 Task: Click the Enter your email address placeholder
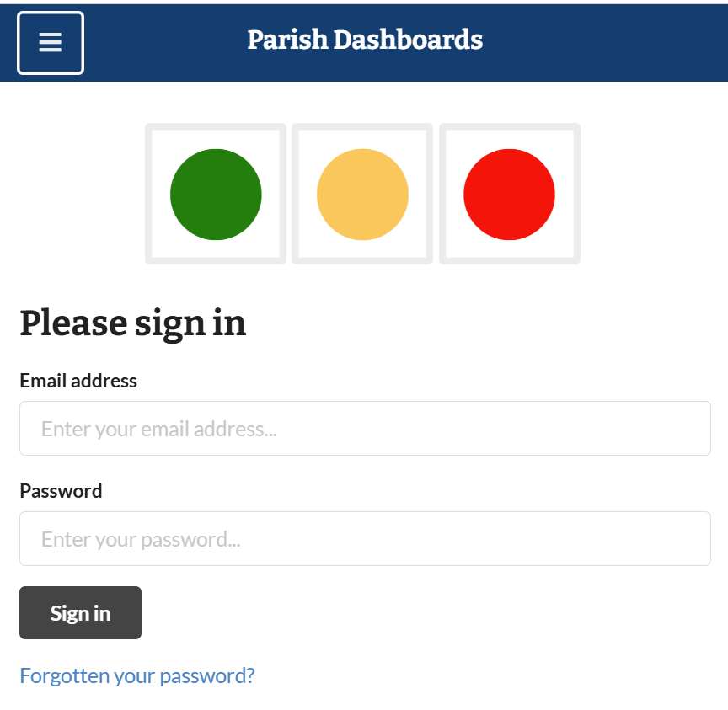tap(159, 430)
